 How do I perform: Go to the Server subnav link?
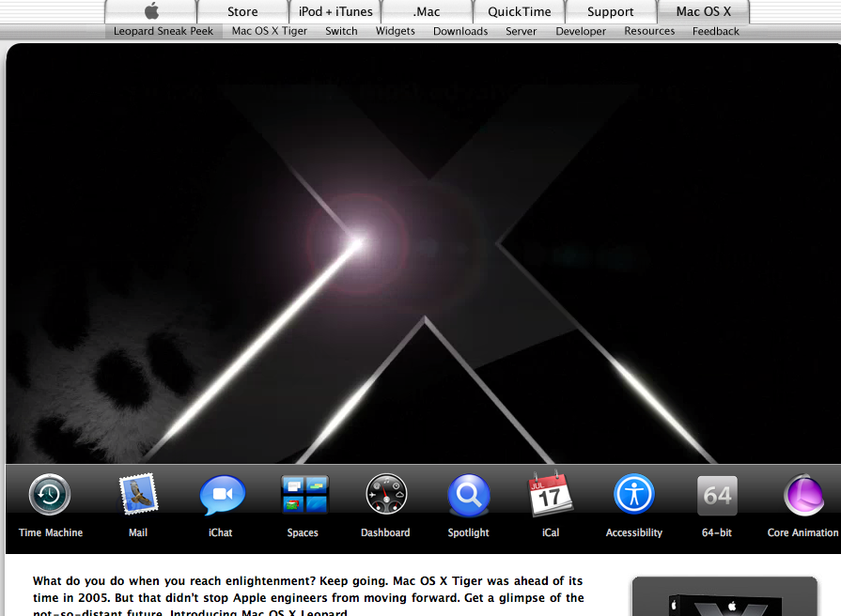tap(521, 31)
